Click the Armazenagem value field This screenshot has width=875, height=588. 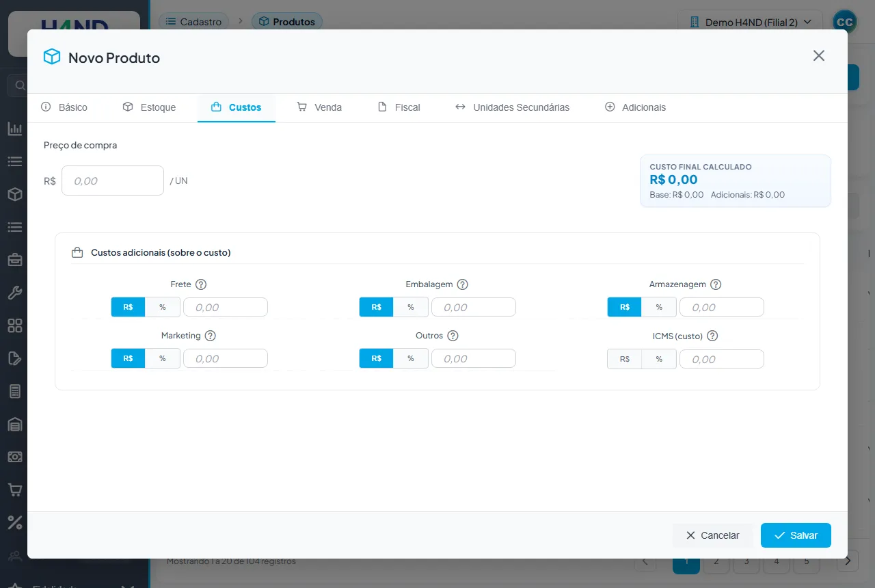tap(722, 307)
